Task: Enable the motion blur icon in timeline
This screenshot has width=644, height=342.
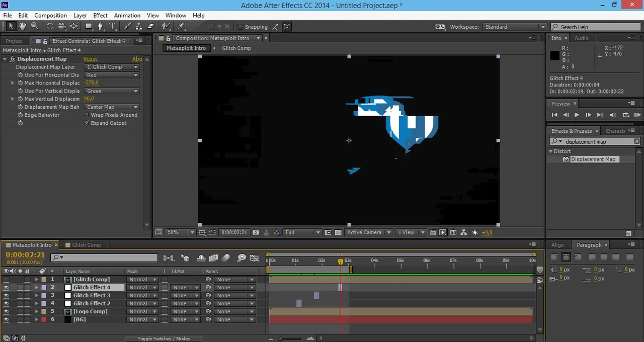Action: (x=226, y=258)
